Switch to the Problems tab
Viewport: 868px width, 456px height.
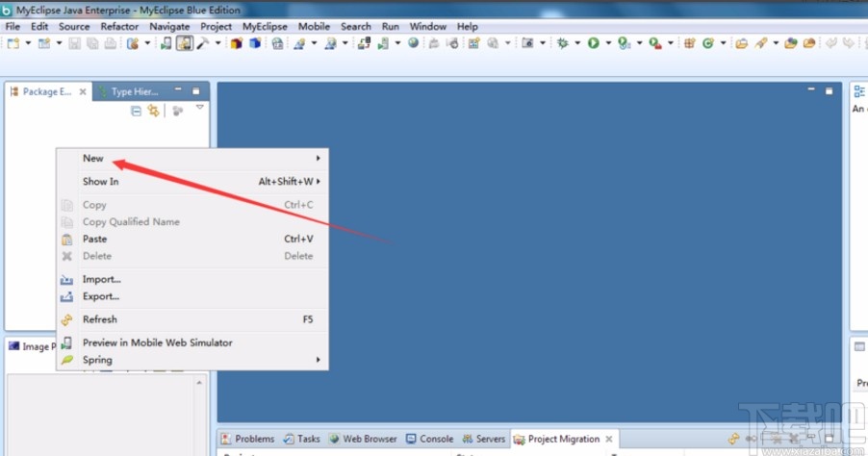point(247,439)
